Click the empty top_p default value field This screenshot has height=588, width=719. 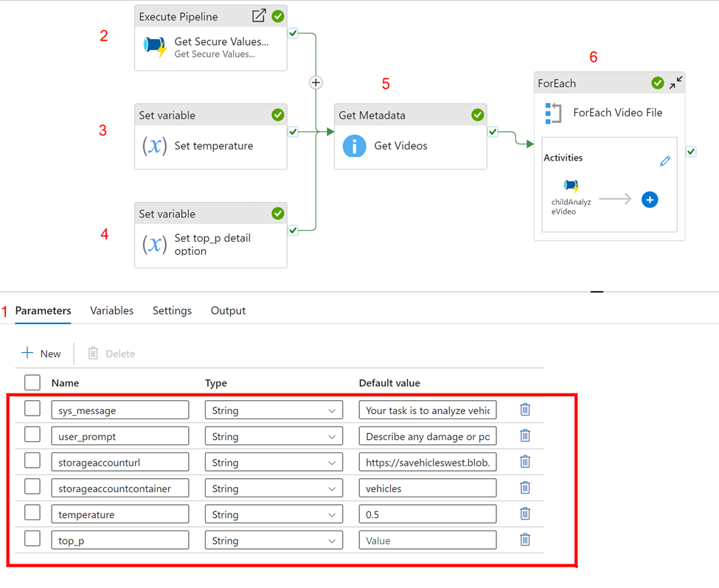(x=428, y=541)
